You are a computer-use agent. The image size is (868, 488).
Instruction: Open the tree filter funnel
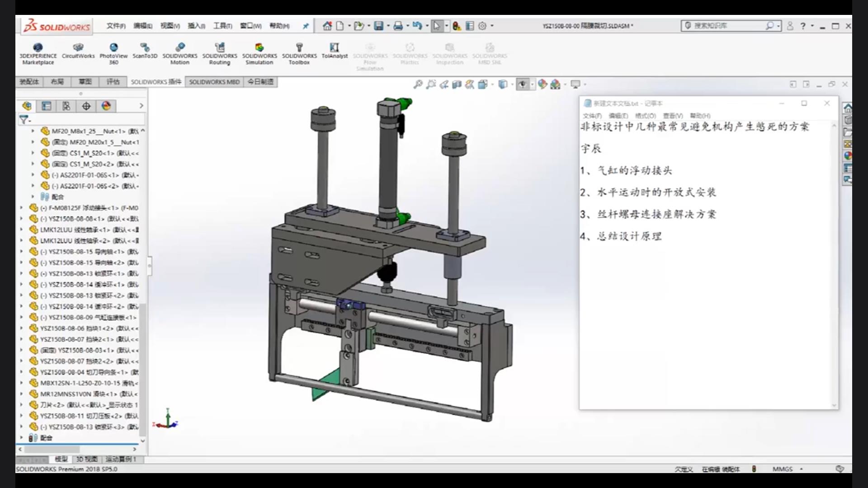(25, 120)
